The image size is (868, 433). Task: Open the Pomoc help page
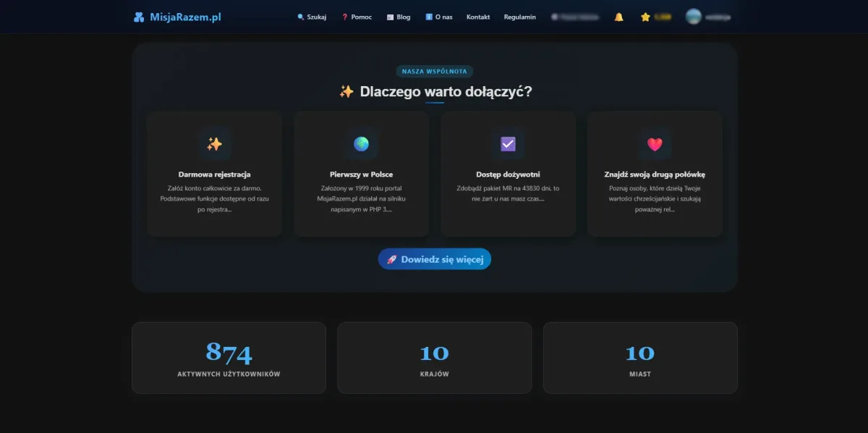click(x=357, y=17)
